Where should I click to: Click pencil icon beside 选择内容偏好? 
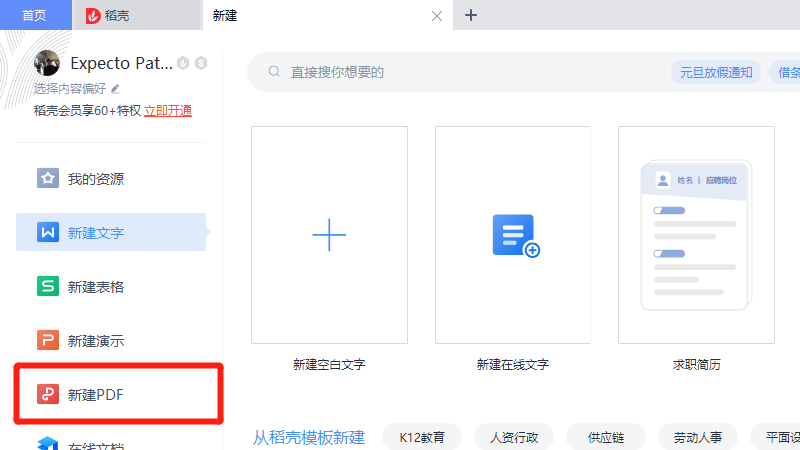pos(115,88)
